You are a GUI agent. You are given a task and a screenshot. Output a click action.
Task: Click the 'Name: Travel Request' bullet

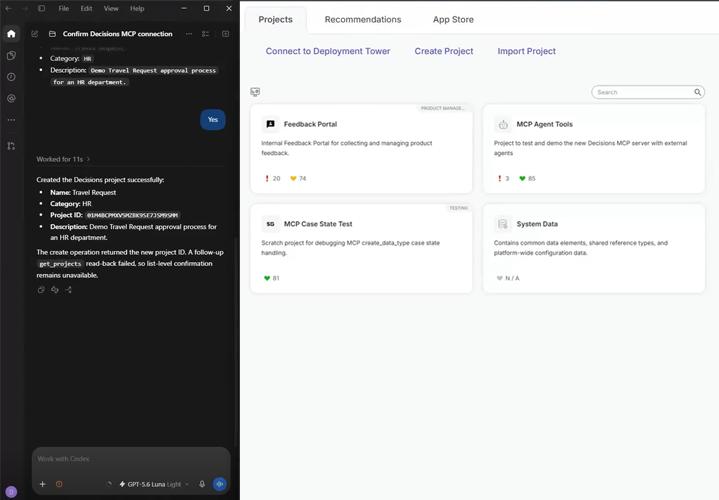[83, 193]
